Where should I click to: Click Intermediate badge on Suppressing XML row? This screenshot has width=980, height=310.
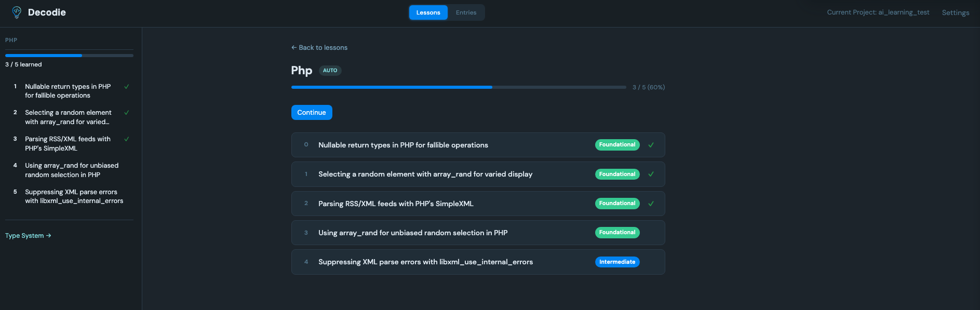click(617, 262)
